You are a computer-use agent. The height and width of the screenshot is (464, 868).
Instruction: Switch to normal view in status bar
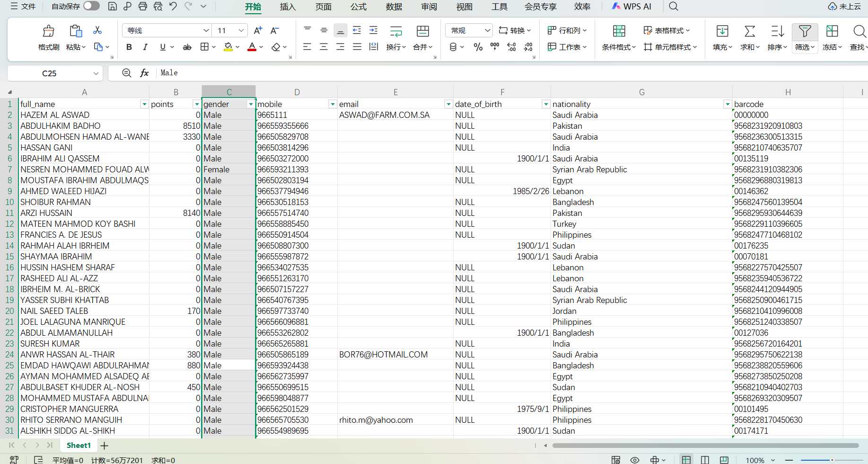tap(686, 460)
